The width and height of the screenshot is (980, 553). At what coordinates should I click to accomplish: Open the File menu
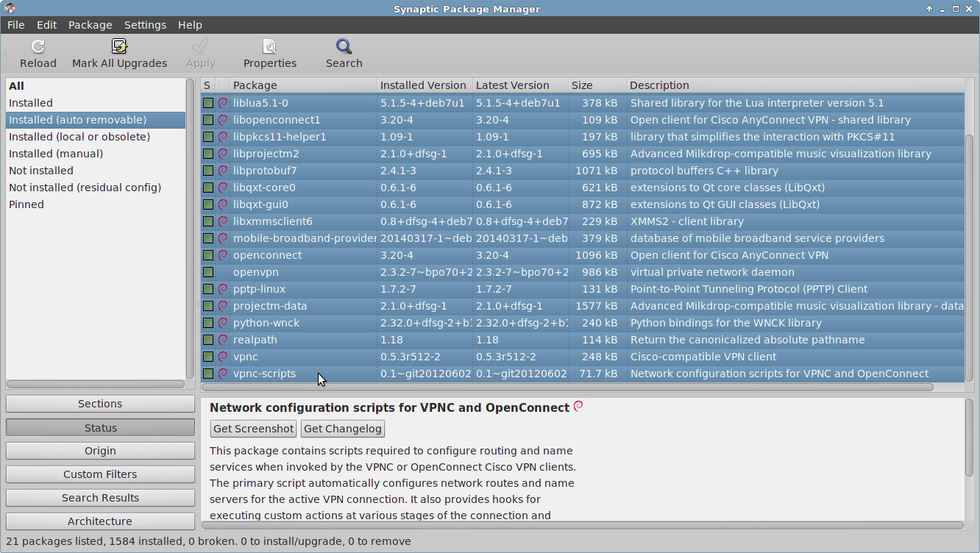[x=16, y=25]
